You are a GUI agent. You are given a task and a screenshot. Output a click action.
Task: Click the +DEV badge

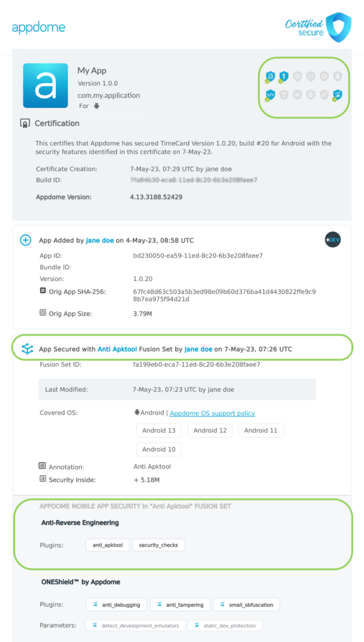click(x=332, y=240)
